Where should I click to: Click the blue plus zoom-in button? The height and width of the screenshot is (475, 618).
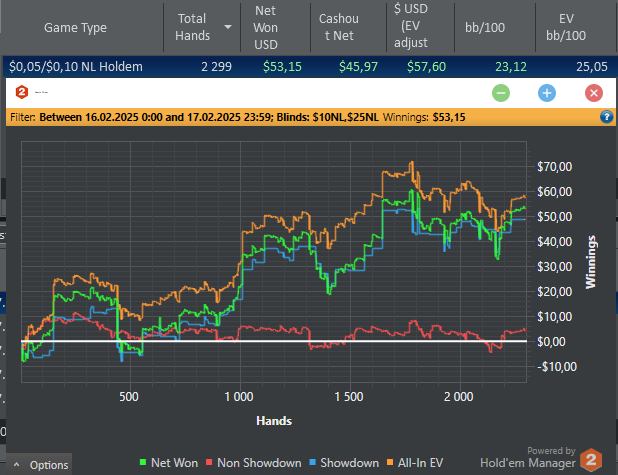click(547, 93)
